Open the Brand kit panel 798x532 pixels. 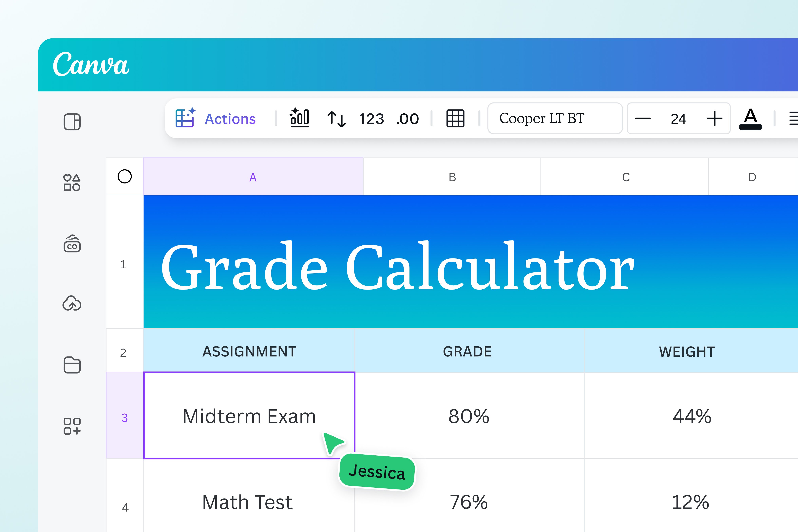click(72, 244)
